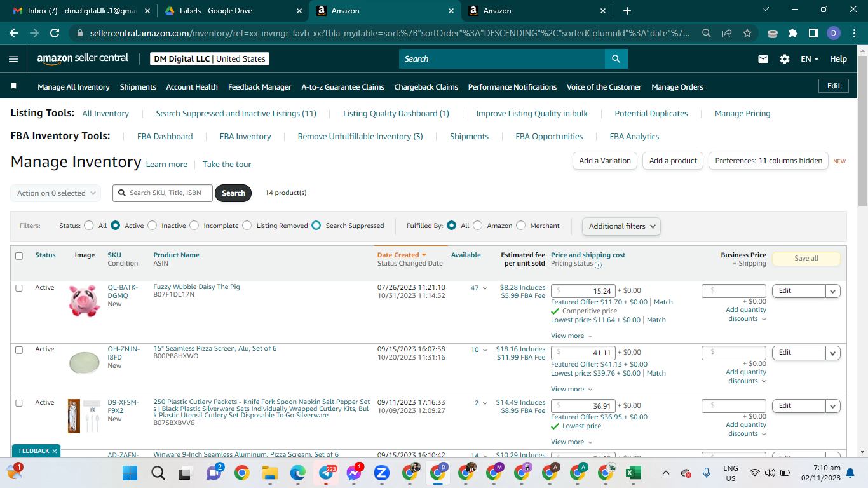This screenshot has height=488, width=868.
Task: Click the Save all button
Action: pos(806,259)
